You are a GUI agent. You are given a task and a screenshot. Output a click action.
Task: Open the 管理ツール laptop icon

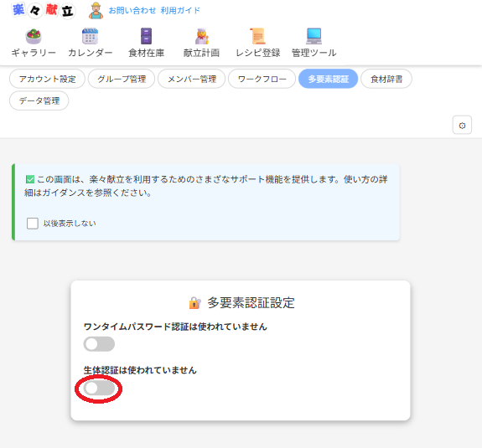(314, 36)
